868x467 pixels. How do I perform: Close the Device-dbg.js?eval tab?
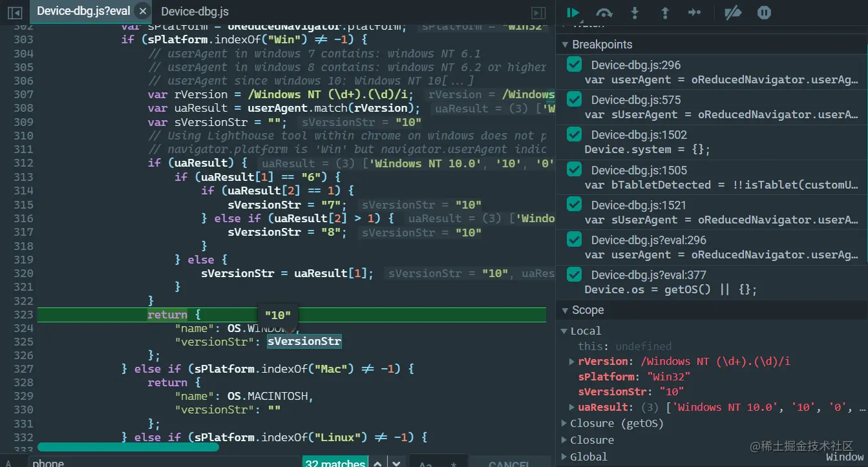pyautogui.click(x=143, y=12)
